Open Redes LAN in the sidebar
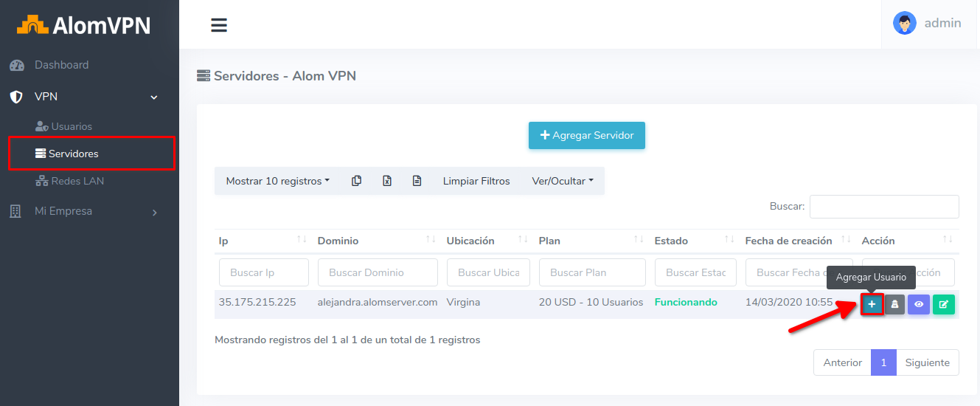The image size is (980, 406). click(x=77, y=181)
